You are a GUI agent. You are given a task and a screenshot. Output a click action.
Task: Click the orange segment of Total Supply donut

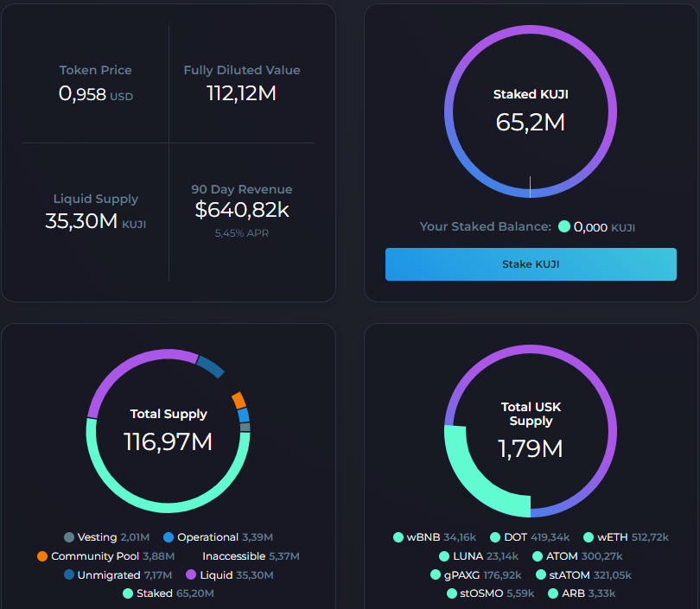(x=239, y=400)
